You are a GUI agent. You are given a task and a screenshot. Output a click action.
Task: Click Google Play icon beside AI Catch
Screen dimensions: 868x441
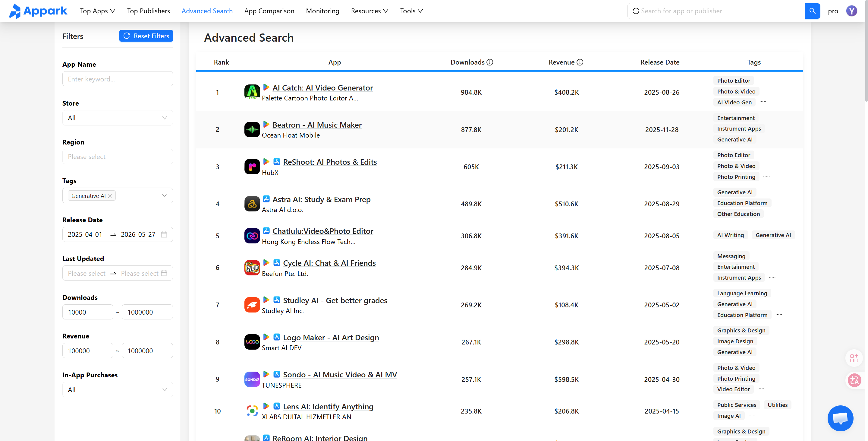click(x=266, y=87)
